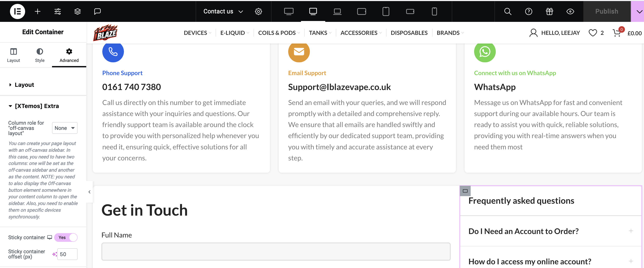Image resolution: width=644 pixels, height=268 pixels.
Task: Open the Finder search icon
Action: (507, 11)
